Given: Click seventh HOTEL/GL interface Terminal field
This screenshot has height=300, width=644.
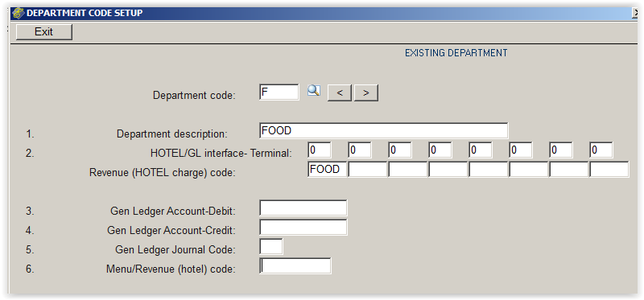Looking at the screenshot, I should (560, 150).
